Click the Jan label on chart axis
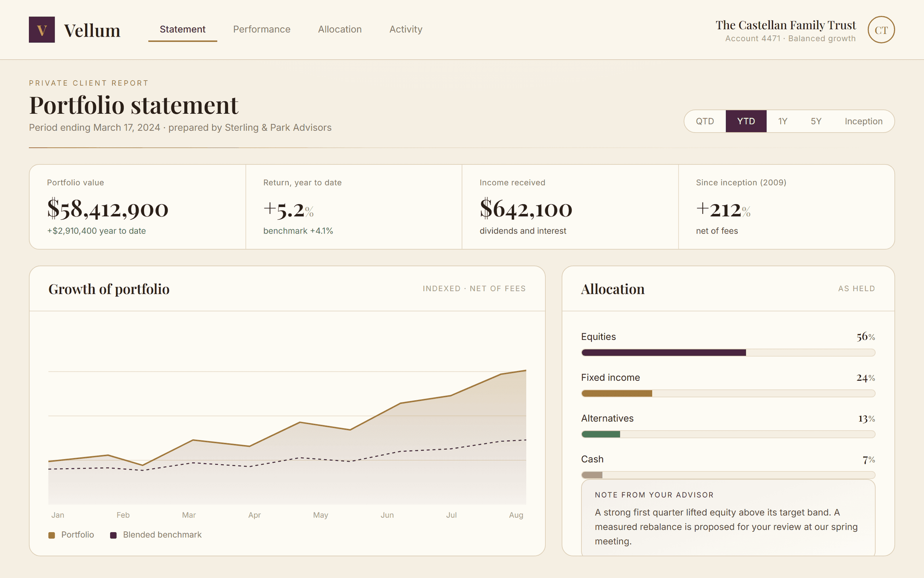924x578 pixels. (58, 515)
